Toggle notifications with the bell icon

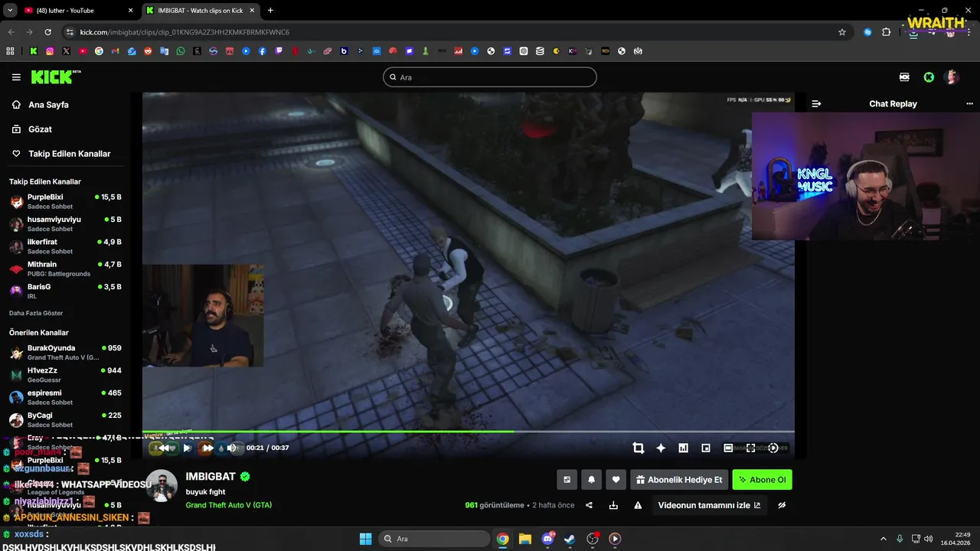591,480
